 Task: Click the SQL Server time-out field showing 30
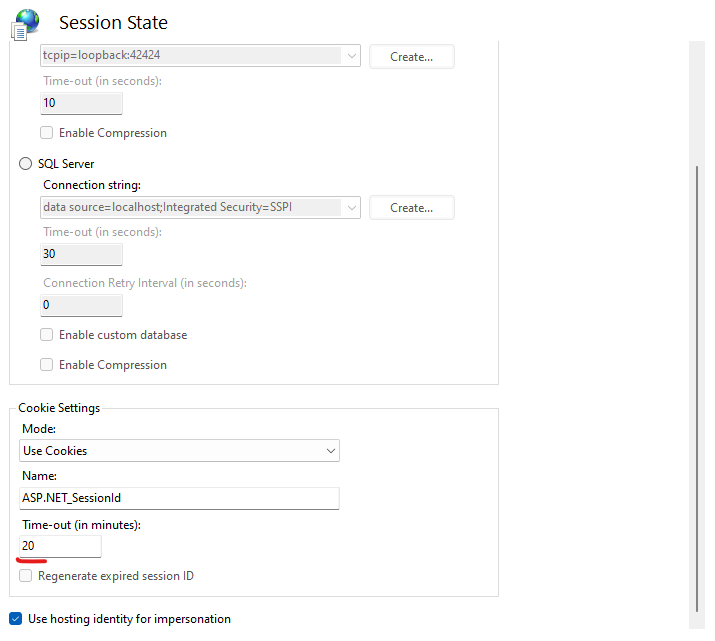coord(81,254)
